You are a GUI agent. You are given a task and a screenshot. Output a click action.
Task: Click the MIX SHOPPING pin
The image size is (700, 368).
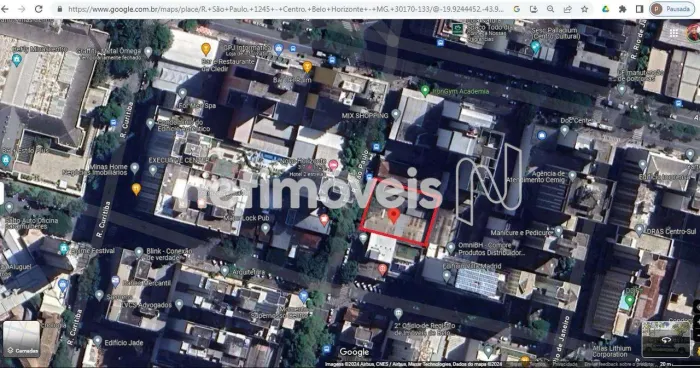[x=396, y=115]
